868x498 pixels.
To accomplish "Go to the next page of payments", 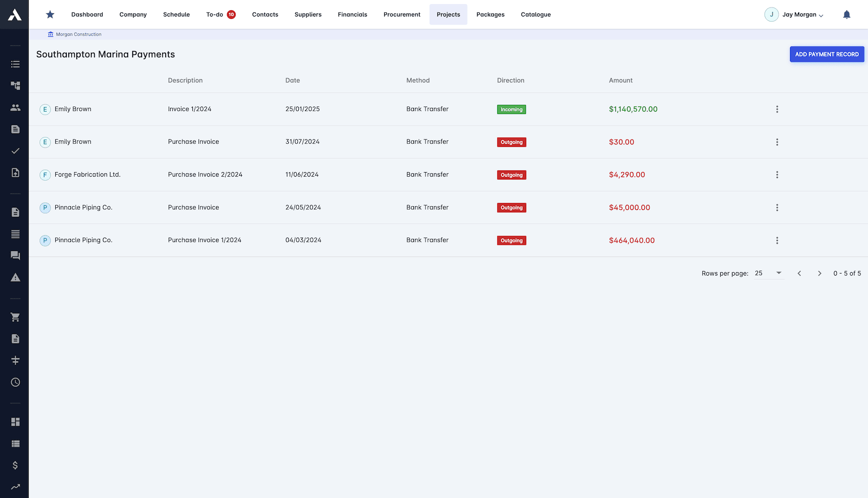I will (x=819, y=273).
